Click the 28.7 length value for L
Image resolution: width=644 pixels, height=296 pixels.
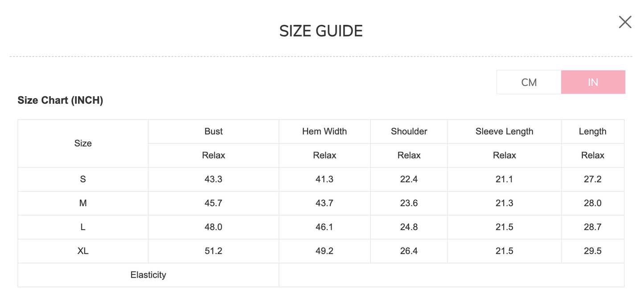pyautogui.click(x=592, y=227)
